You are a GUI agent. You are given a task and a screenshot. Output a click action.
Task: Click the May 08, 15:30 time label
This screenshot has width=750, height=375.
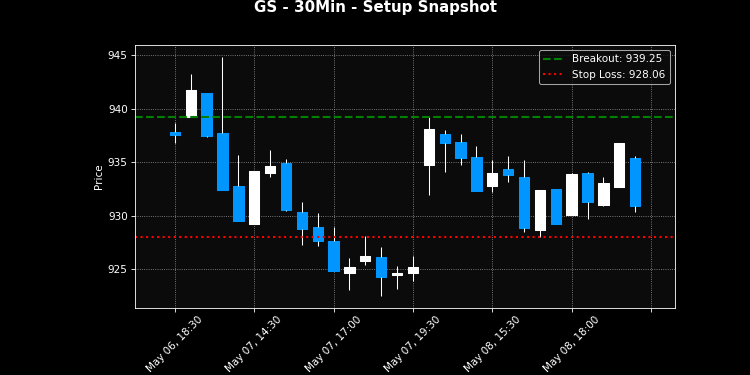(x=491, y=344)
